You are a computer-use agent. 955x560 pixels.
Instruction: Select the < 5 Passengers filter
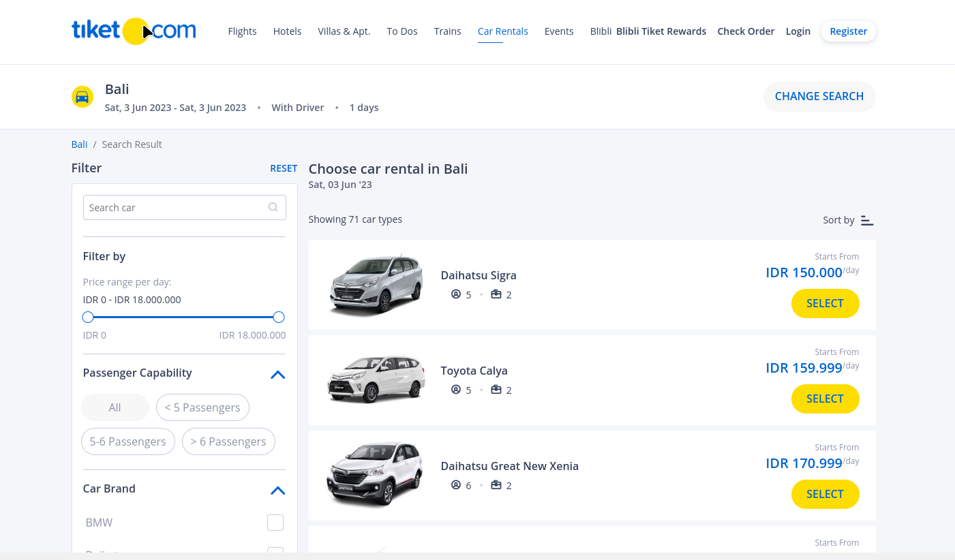202,407
